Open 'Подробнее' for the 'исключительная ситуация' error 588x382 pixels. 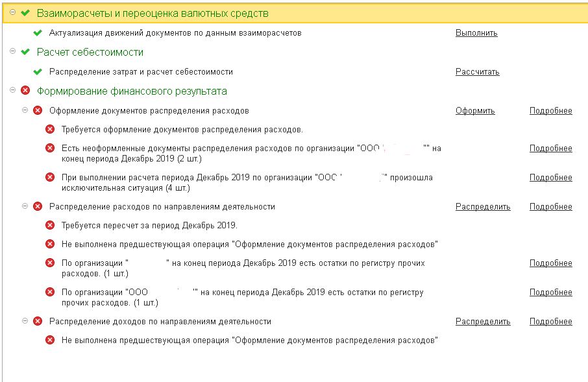[550, 178]
